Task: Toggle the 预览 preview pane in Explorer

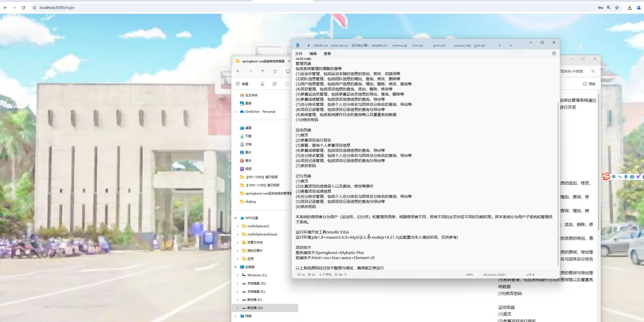Action: (x=589, y=84)
